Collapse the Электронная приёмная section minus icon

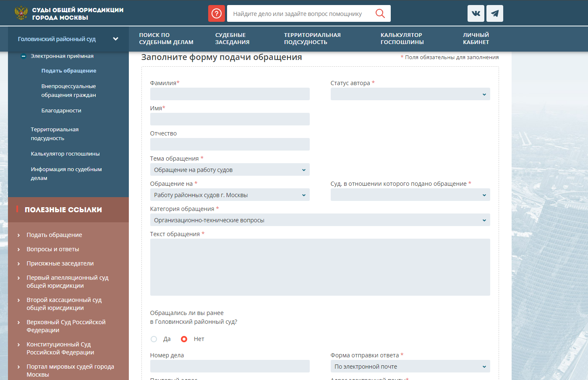(24, 56)
